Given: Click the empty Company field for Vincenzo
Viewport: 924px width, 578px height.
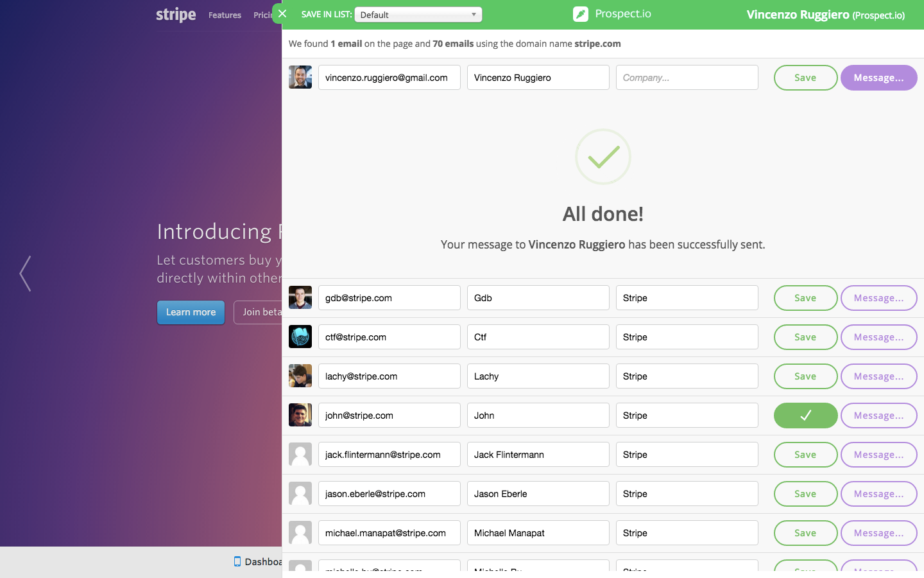Looking at the screenshot, I should coord(687,78).
